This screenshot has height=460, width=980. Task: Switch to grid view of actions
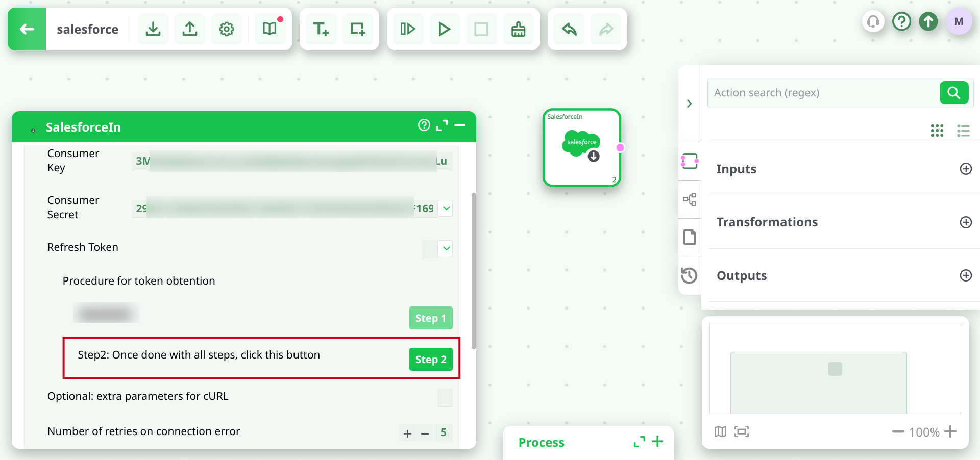[x=937, y=131]
